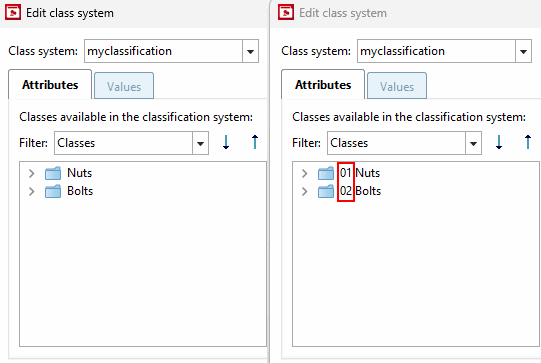Open Class system dropdown in right window
The height and width of the screenshot is (363, 541).
point(523,51)
